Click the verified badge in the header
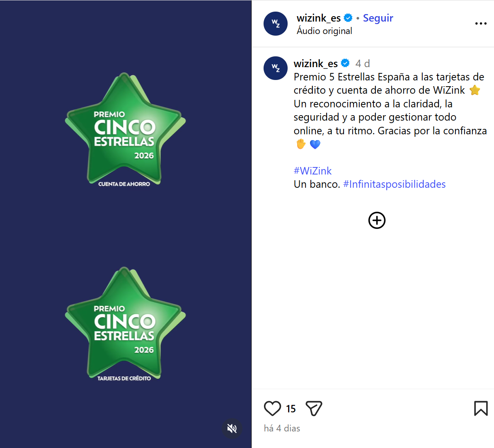 click(x=348, y=18)
